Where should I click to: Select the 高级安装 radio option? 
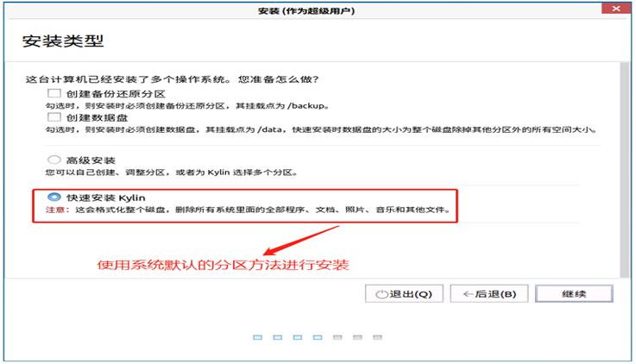(x=54, y=160)
